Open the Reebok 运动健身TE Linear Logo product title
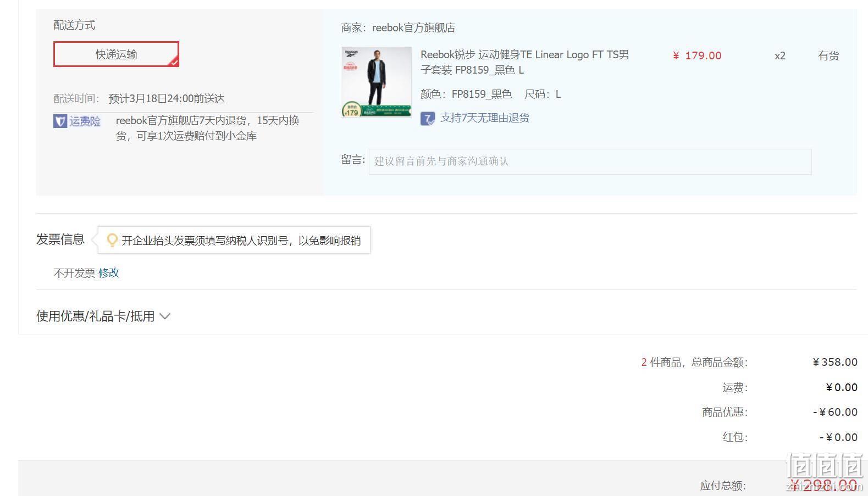868x496 pixels. [524, 62]
